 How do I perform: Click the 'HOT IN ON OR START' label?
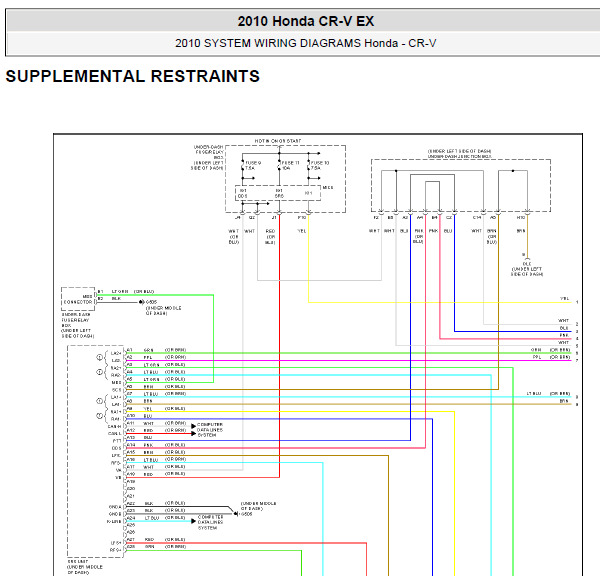[x=278, y=141]
